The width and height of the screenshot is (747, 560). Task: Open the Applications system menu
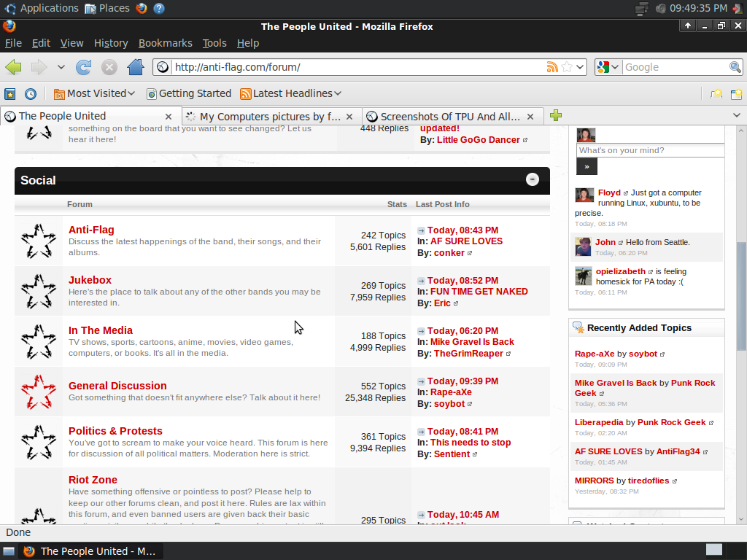tap(42, 8)
